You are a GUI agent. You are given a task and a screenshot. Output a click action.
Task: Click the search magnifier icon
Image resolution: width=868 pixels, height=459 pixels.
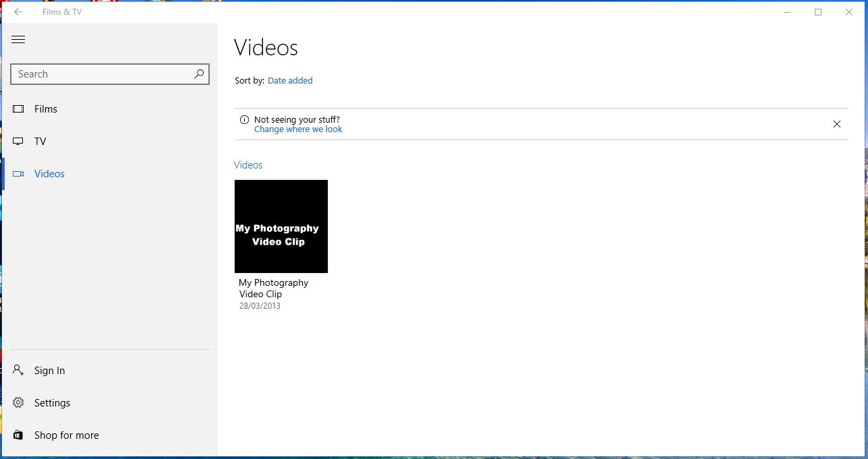[198, 73]
